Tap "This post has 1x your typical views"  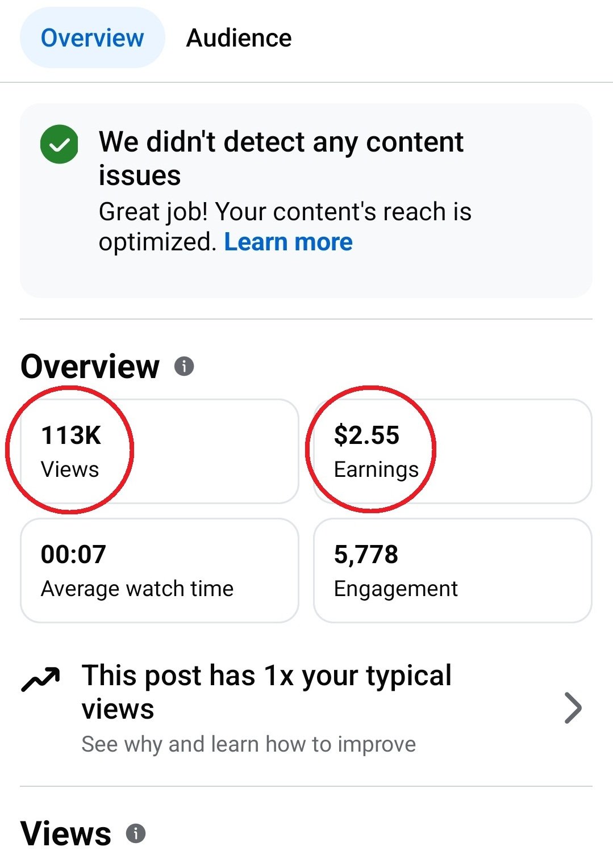point(266,691)
